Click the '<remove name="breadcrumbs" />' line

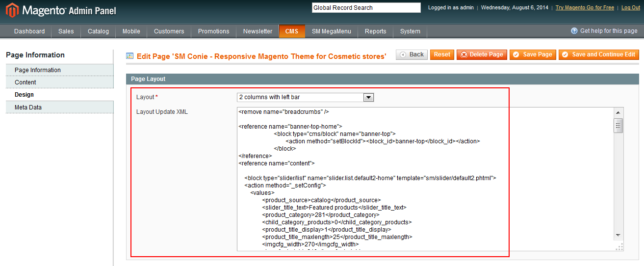coord(283,112)
